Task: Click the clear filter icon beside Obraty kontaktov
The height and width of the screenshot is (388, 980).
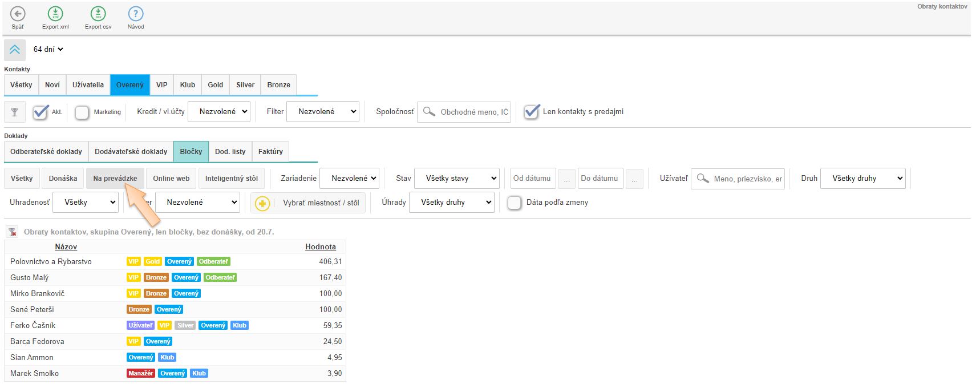Action: [x=13, y=232]
